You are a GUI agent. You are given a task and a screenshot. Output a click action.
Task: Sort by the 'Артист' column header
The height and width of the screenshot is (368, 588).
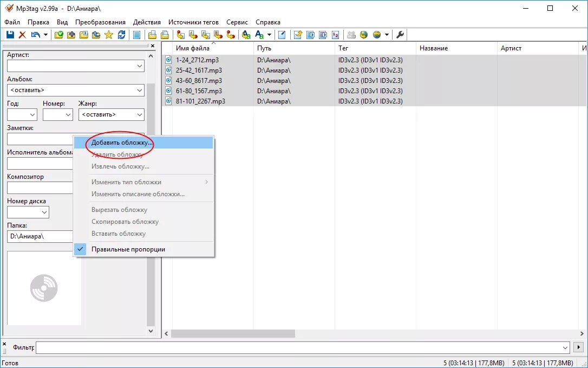538,48
